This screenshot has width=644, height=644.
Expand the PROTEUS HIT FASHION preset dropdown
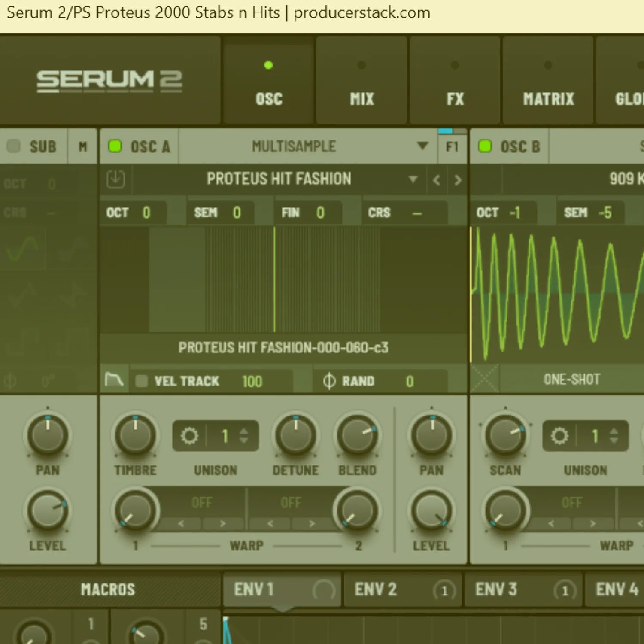[x=413, y=179]
